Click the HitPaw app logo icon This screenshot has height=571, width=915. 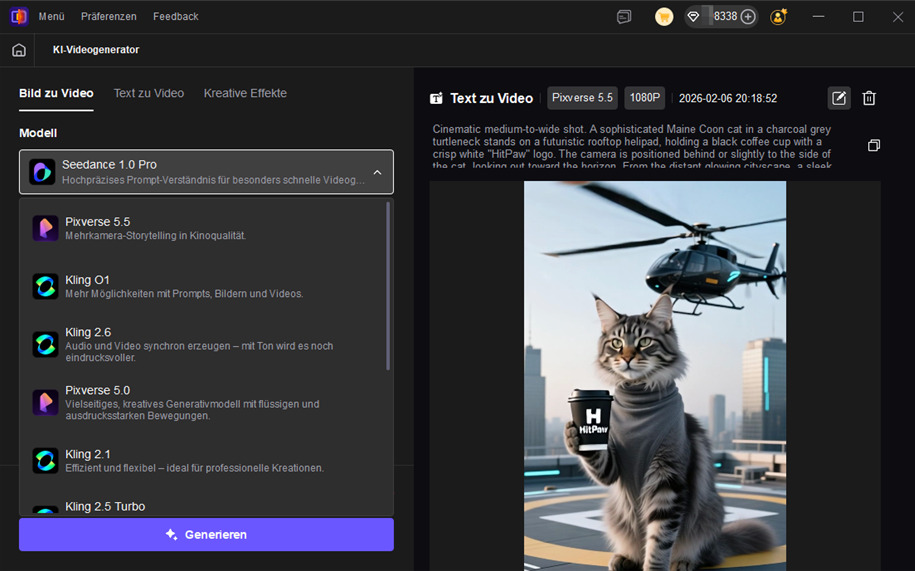[x=19, y=16]
